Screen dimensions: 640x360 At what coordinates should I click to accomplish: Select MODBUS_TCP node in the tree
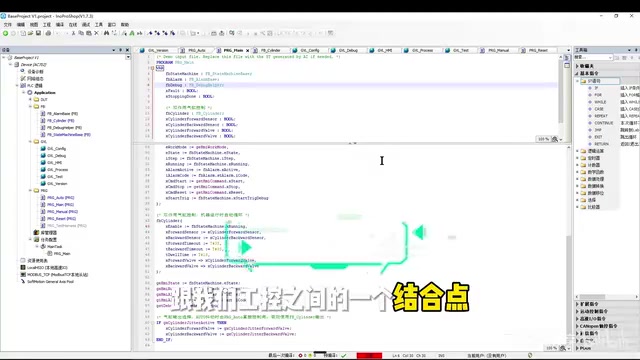pyautogui.click(x=57, y=275)
